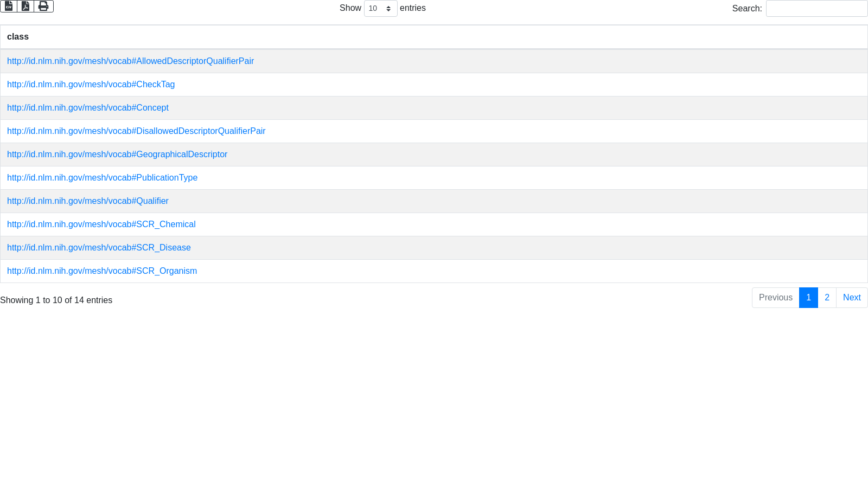Open the DisallowedDescriptorQualifierPair link
Viewport: 868px width, 488px height.
(136, 131)
